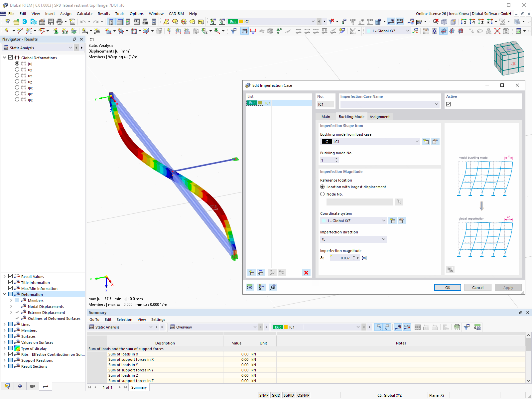Click Summary sheet tab at bottom
Viewport: 532px width, 399px height.
click(139, 387)
